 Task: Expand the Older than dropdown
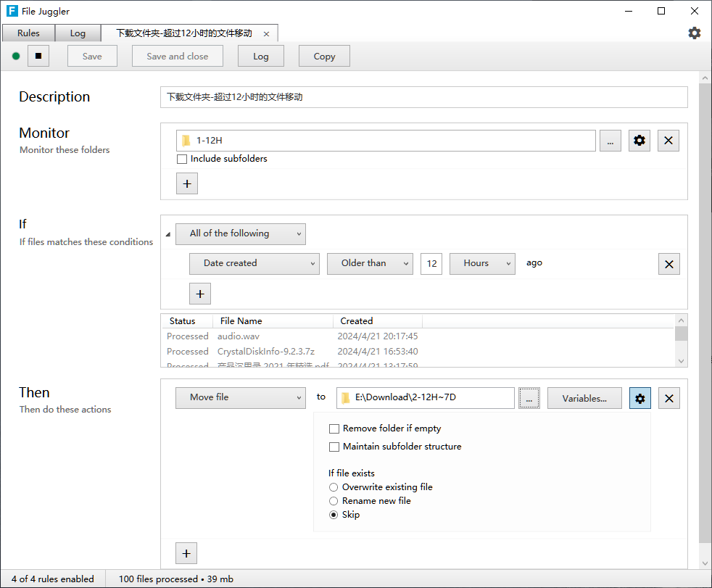(x=370, y=263)
